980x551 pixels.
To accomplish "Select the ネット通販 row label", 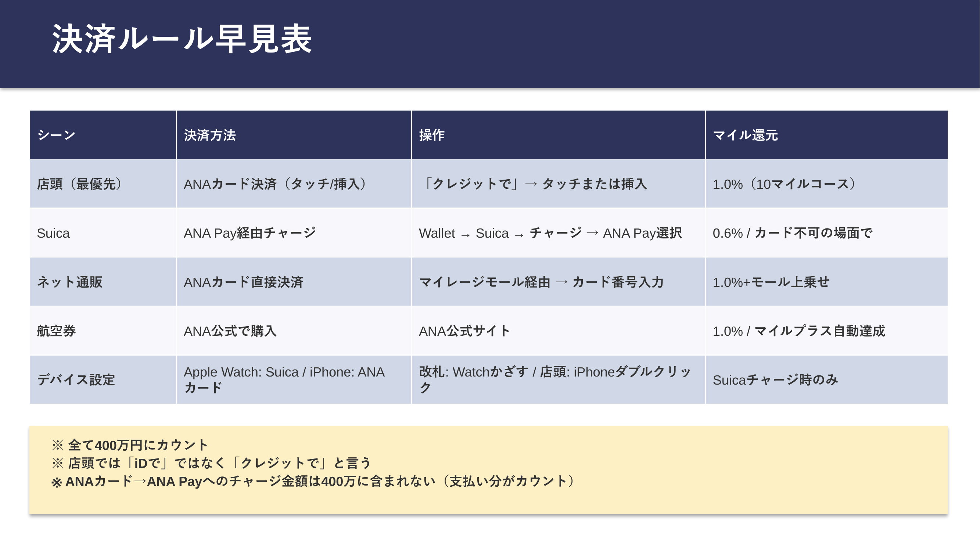I will tap(69, 282).
